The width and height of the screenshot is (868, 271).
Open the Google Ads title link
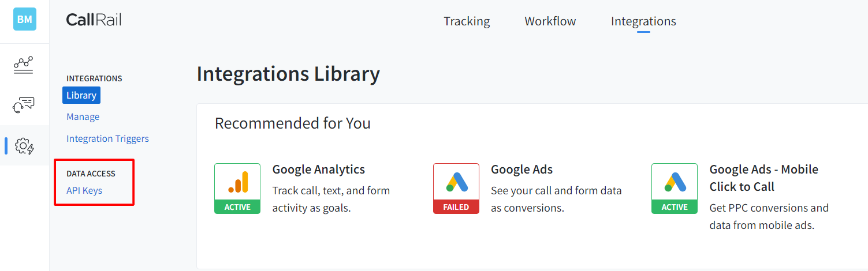pos(521,170)
